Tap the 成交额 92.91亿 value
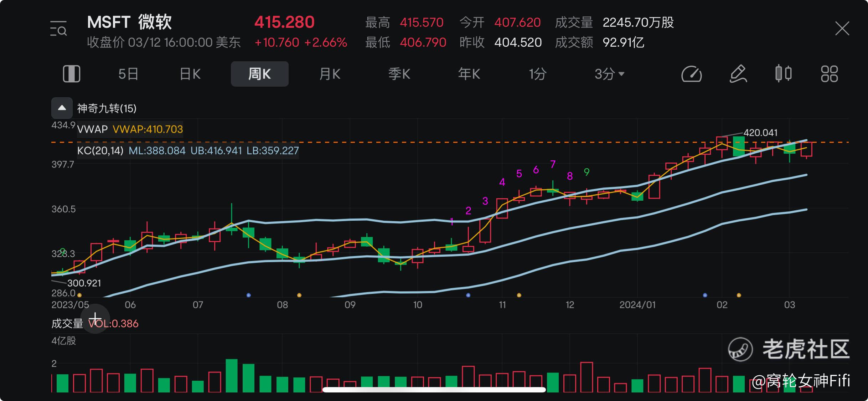868x401 pixels. (x=600, y=42)
